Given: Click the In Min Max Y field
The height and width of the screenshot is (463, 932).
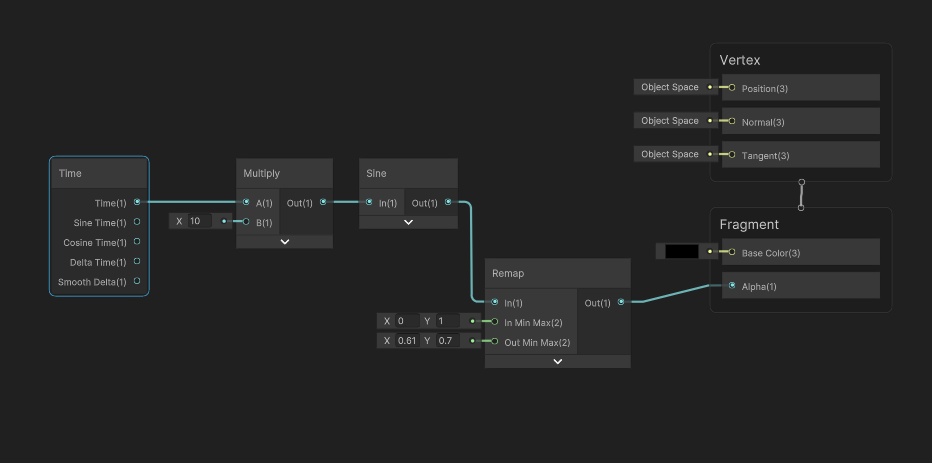Looking at the screenshot, I should tap(448, 321).
